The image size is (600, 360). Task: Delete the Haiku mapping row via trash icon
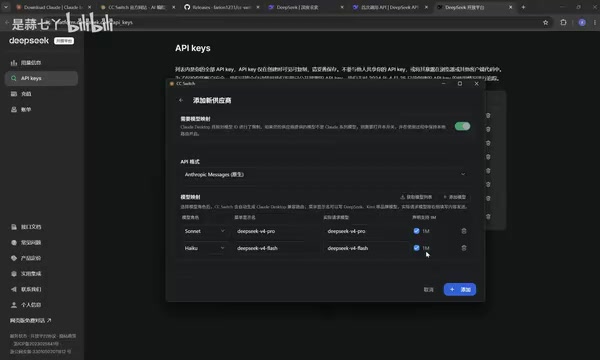pyautogui.click(x=464, y=248)
